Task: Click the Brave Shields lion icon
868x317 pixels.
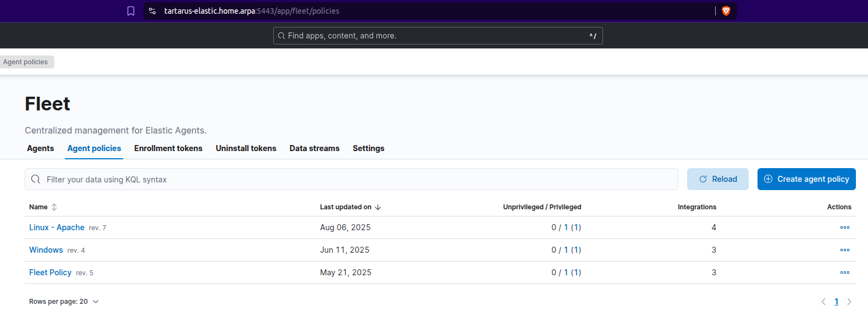Action: 726,11
